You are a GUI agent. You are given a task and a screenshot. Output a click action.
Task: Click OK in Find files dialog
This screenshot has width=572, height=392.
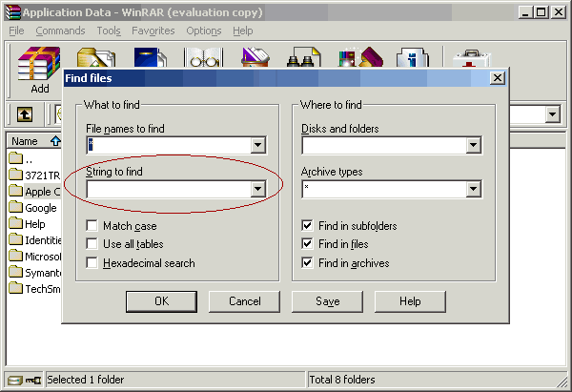(x=162, y=301)
